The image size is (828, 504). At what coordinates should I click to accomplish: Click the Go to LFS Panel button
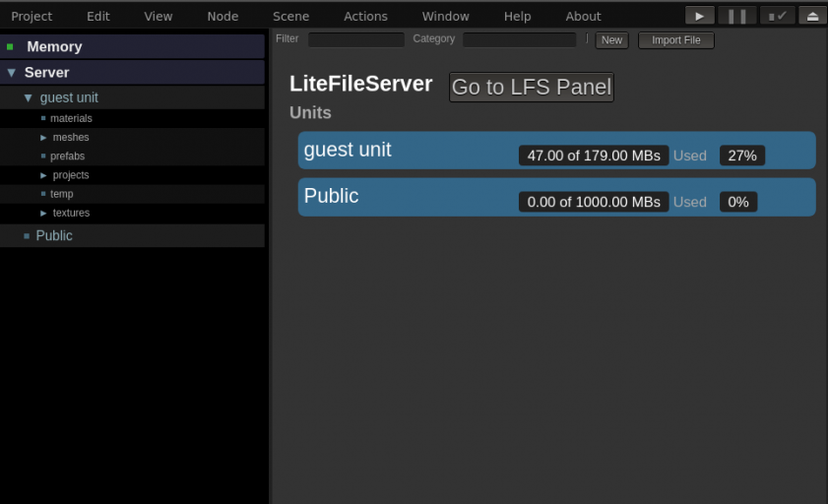point(531,87)
